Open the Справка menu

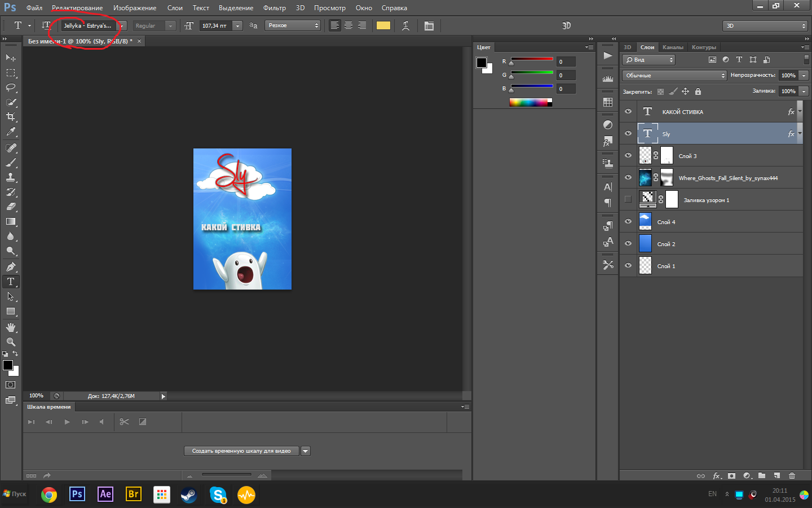tap(394, 8)
